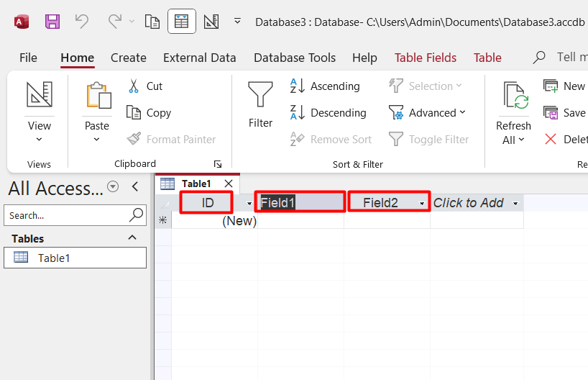Select the ID column header

pos(208,203)
